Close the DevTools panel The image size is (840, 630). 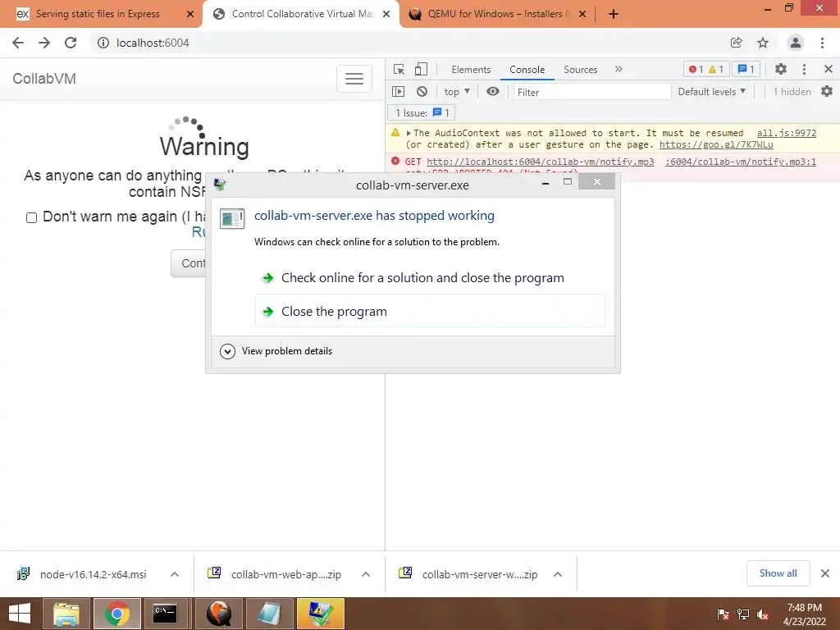[829, 69]
